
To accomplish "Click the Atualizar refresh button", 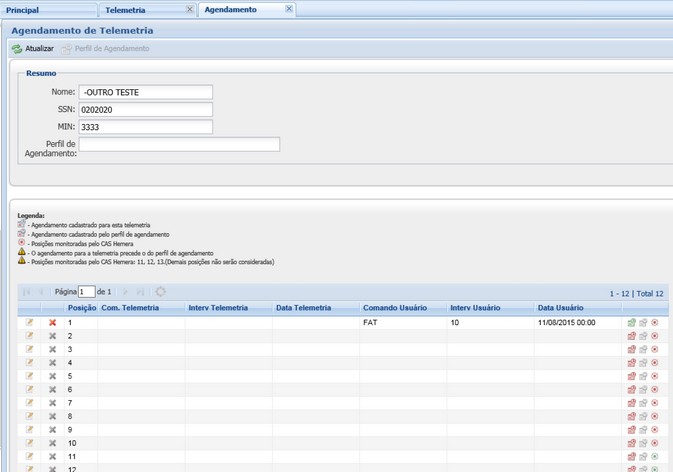I will pyautogui.click(x=33, y=49).
